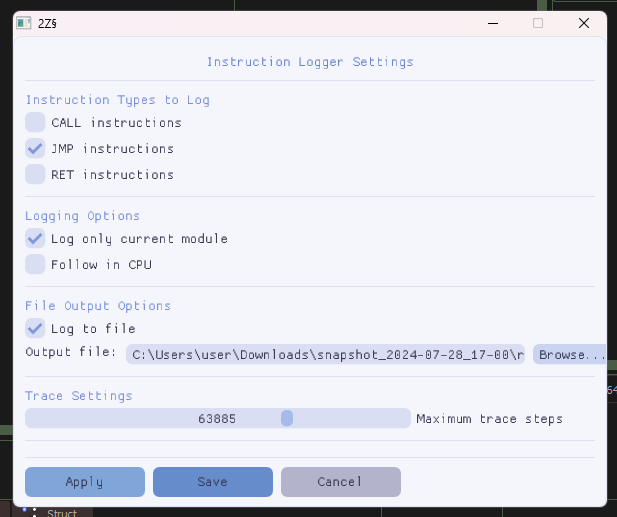Click the Output file path field
This screenshot has height=517, width=617.
[x=326, y=355]
